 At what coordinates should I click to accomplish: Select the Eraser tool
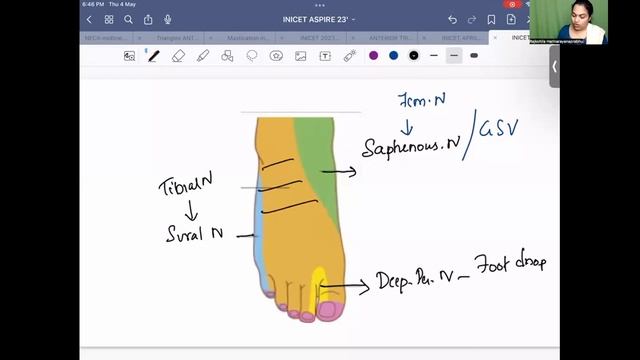178,56
